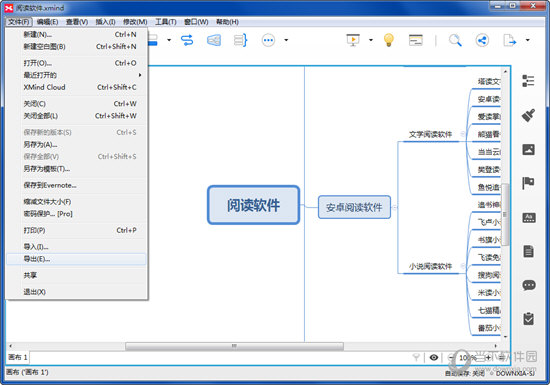The height and width of the screenshot is (385, 550).
Task: Open the 窗口(W) menu
Action: (x=196, y=22)
